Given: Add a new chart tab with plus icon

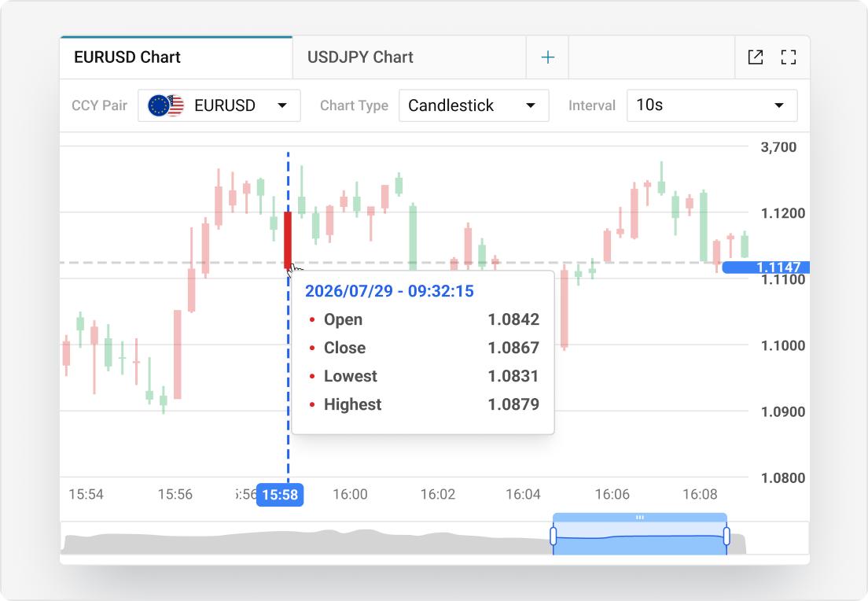Looking at the screenshot, I should coord(547,57).
